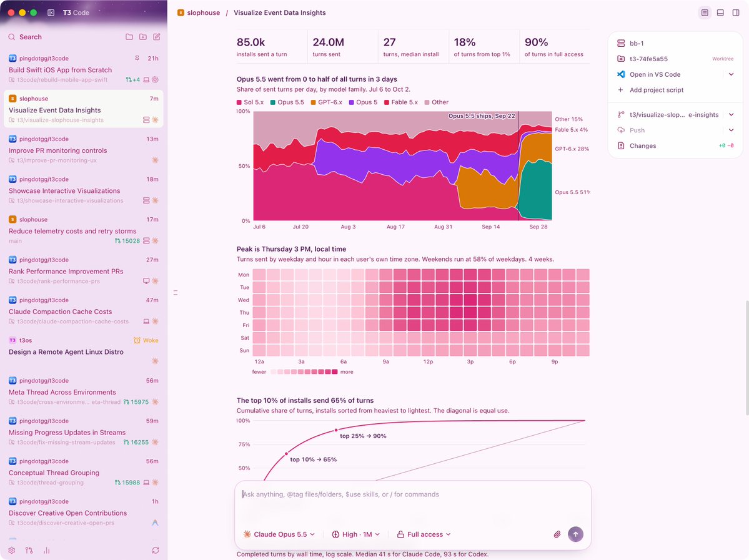Open Claude Compaction Cache Costs thread
Image resolution: width=749 pixels, height=560 pixels.
(x=84, y=310)
